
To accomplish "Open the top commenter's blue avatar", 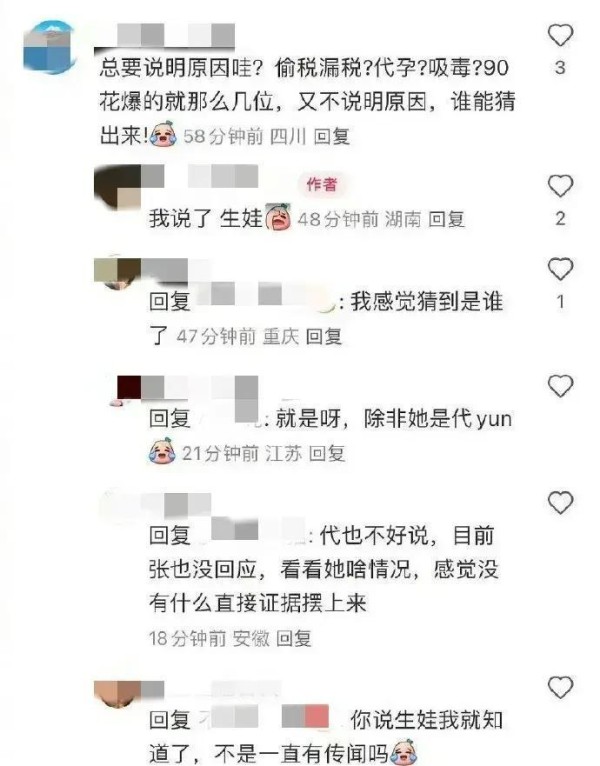I will [x=49, y=47].
